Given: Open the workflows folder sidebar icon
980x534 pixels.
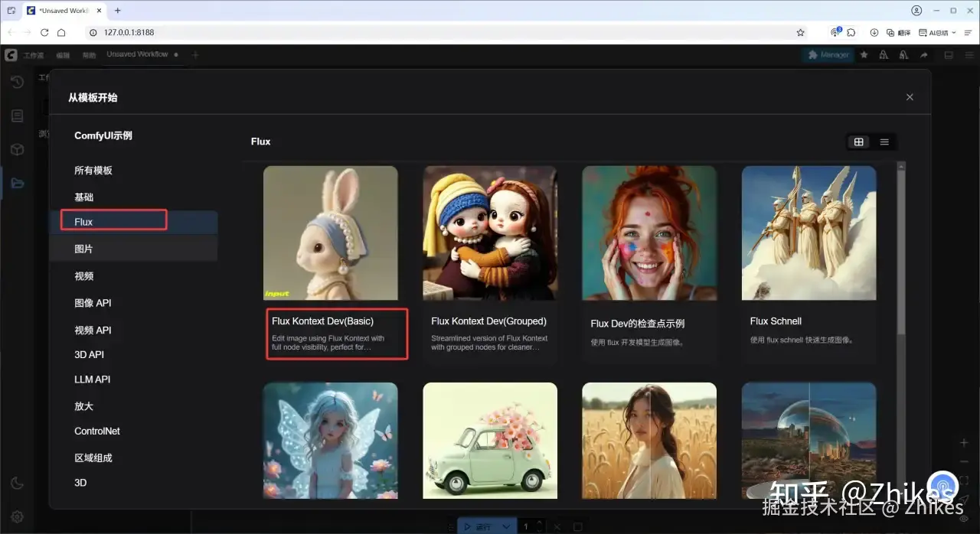Looking at the screenshot, I should (17, 183).
